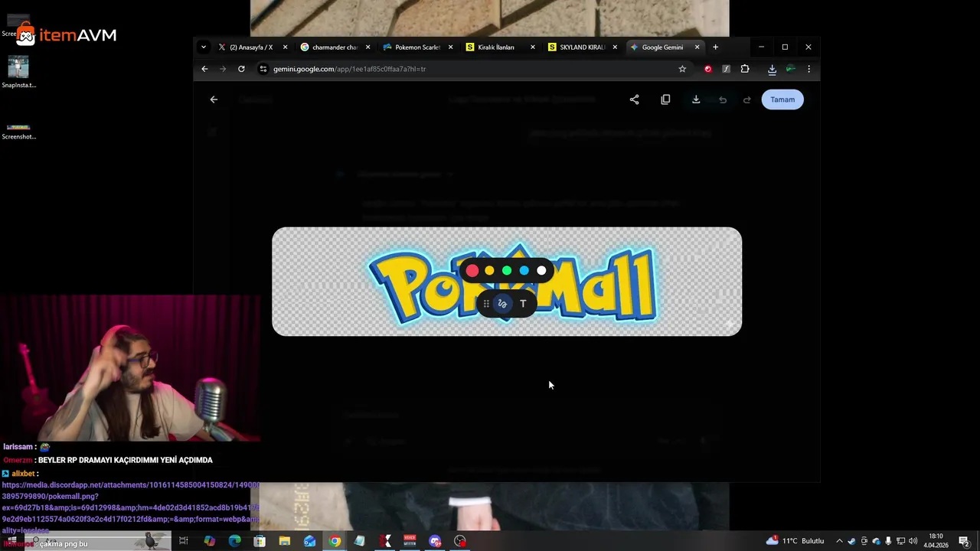Open Task View on taskbar
Viewport: 980px width, 551px height.
coord(184,542)
